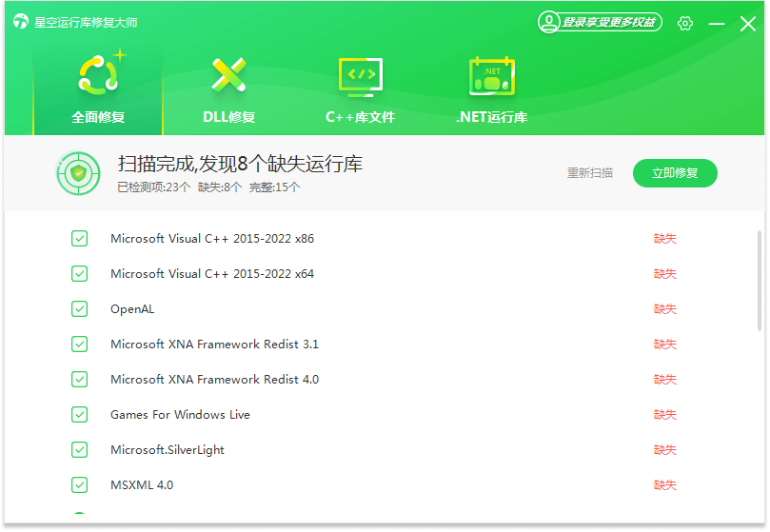Click 登录享受更多权益 login link
770x532 pixels.
pos(608,22)
